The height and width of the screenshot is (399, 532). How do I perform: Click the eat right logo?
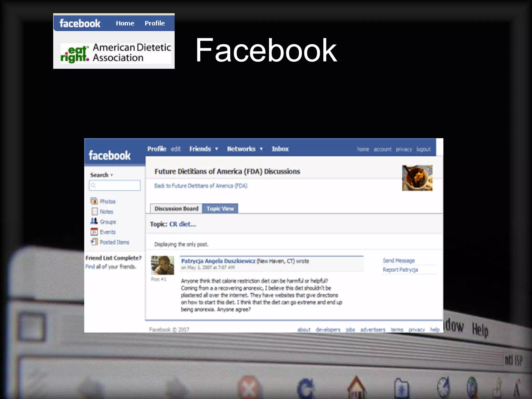coord(75,54)
